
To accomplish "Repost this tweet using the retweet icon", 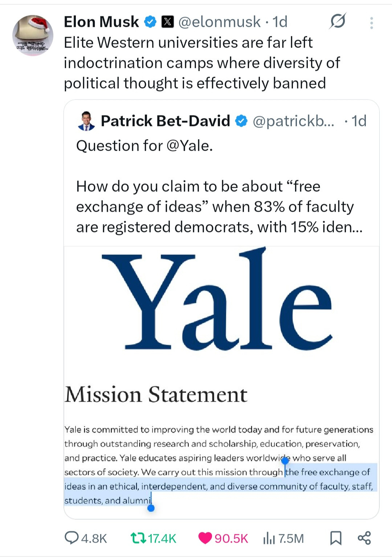I will coord(138,538).
